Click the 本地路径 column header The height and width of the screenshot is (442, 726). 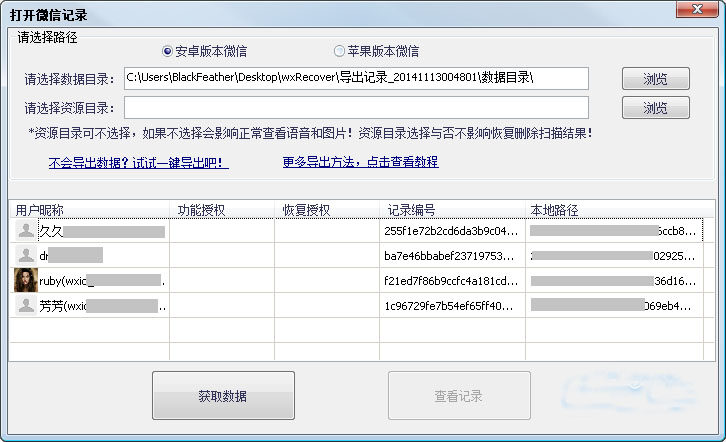(x=614, y=210)
